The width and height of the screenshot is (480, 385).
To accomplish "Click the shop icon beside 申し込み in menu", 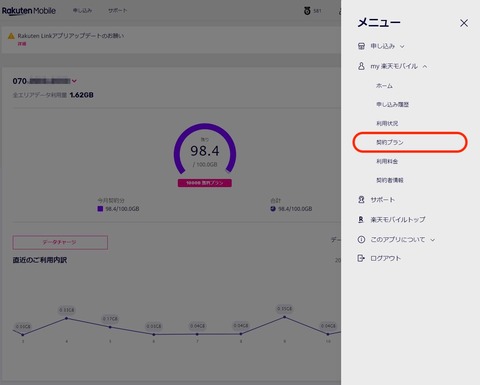I will pyautogui.click(x=361, y=46).
